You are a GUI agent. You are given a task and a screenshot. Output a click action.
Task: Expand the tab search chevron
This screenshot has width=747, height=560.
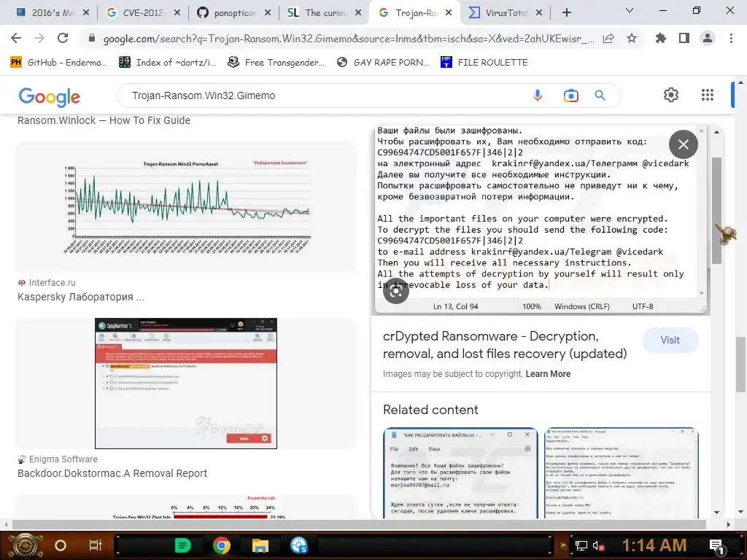(x=630, y=10)
